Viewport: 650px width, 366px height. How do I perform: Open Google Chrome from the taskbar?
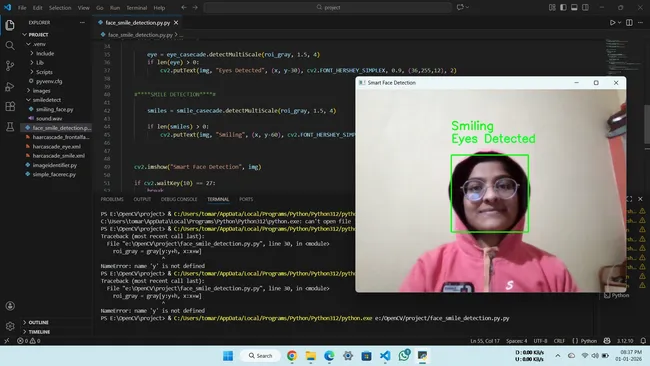tap(292, 356)
